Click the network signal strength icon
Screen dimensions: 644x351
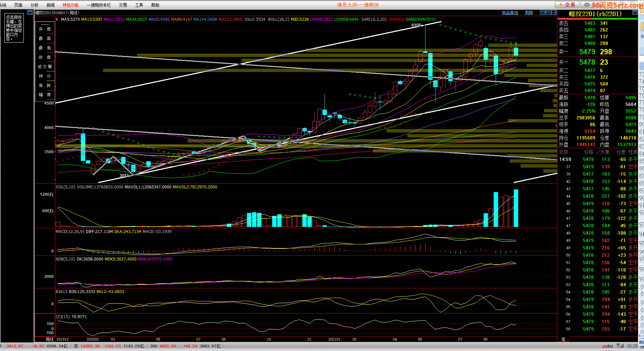(620, 346)
